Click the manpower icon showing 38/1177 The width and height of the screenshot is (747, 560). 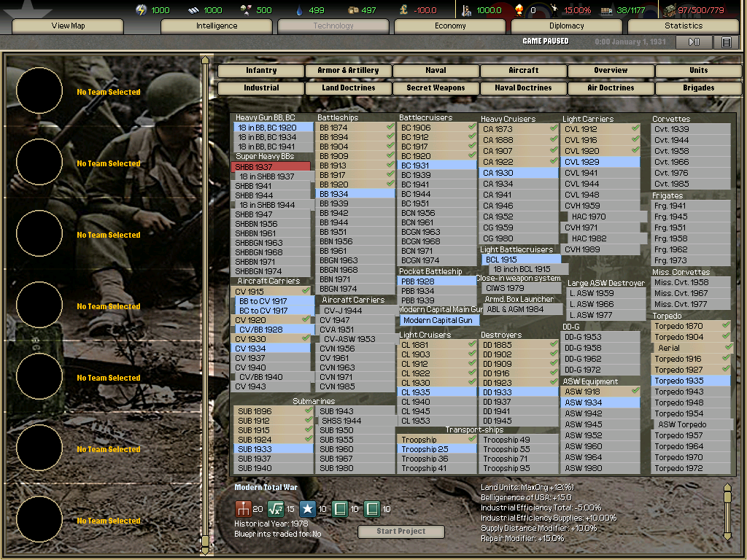click(607, 10)
